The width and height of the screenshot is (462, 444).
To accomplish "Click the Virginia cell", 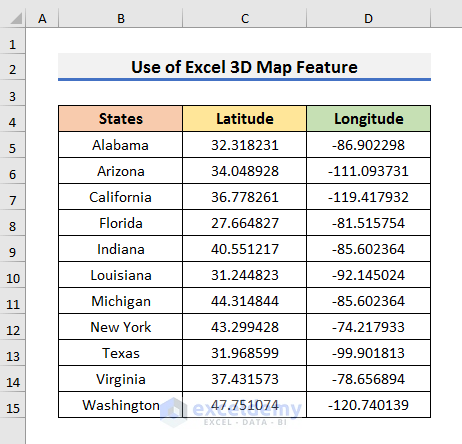I will coord(121,379).
